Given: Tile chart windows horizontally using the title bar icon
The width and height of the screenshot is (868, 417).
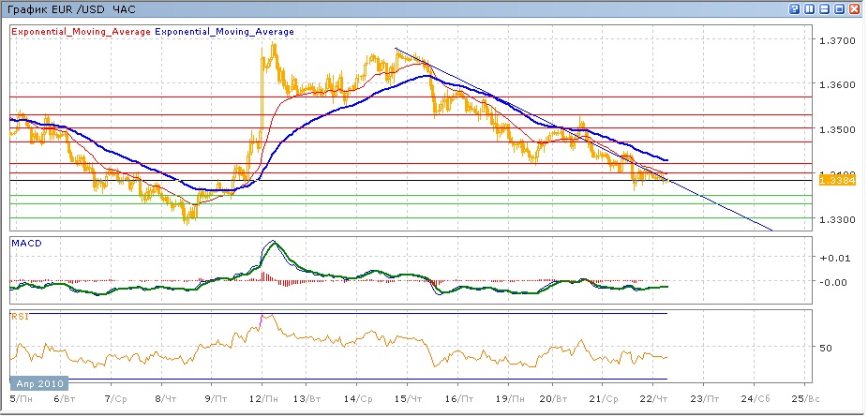Looking at the screenshot, I should tap(825, 9).
